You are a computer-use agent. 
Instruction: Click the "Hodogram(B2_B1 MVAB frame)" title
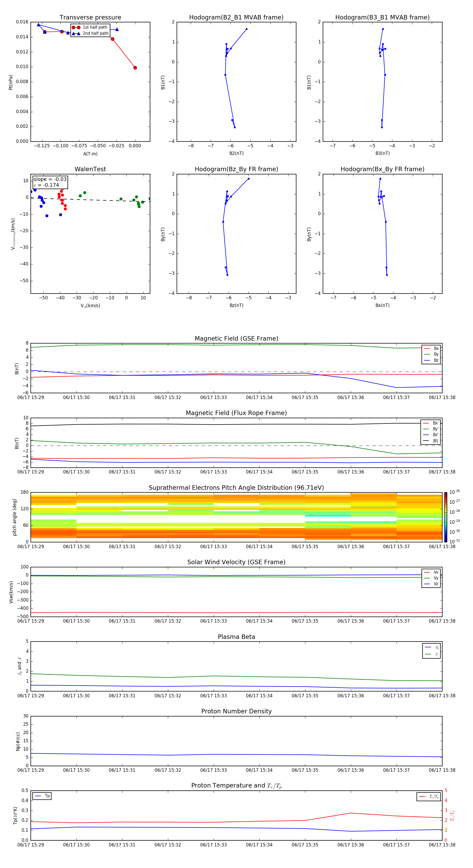(236, 17)
